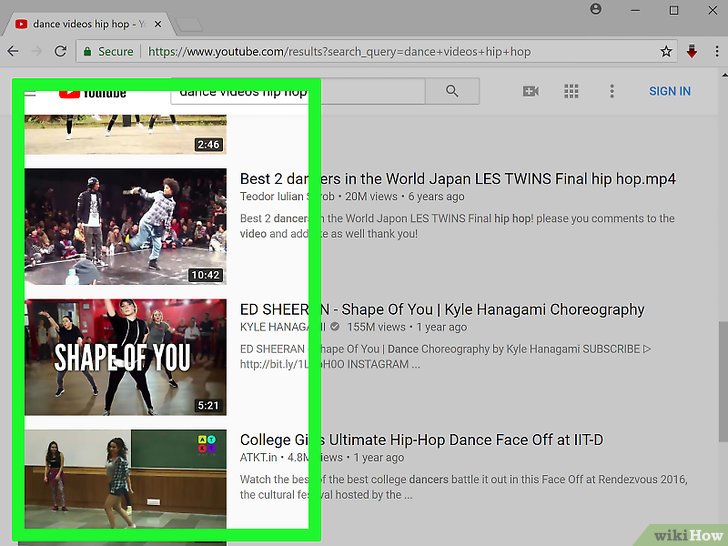
Task: Open title 'ED SHEERAN - Shape Of You' video
Action: 442,310
